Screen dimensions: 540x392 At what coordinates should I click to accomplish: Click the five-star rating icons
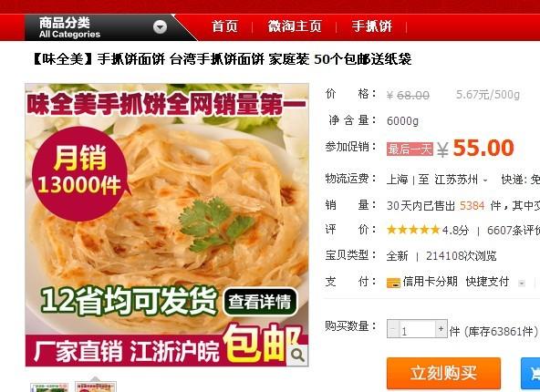coord(413,230)
